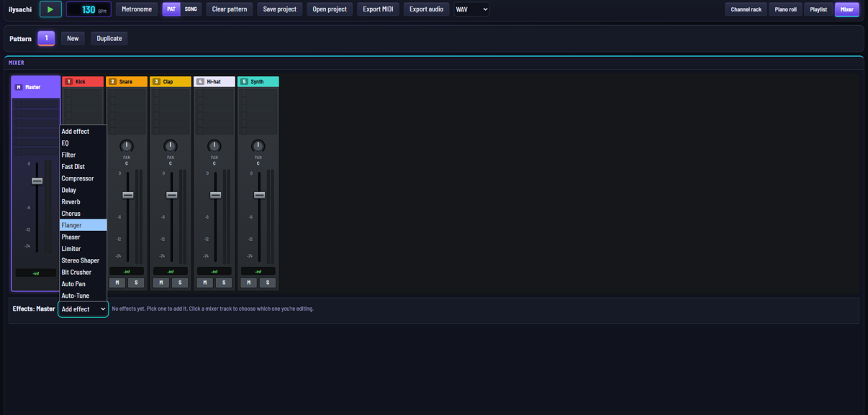Select pattern 1 button
Viewport: 868px width, 415px height.
point(46,38)
